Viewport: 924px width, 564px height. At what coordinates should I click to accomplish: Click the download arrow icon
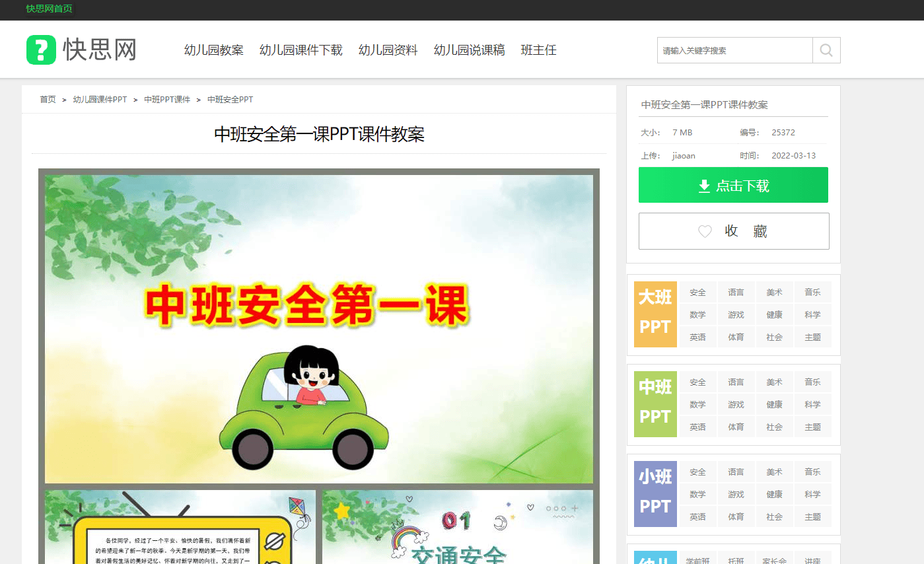pos(703,186)
